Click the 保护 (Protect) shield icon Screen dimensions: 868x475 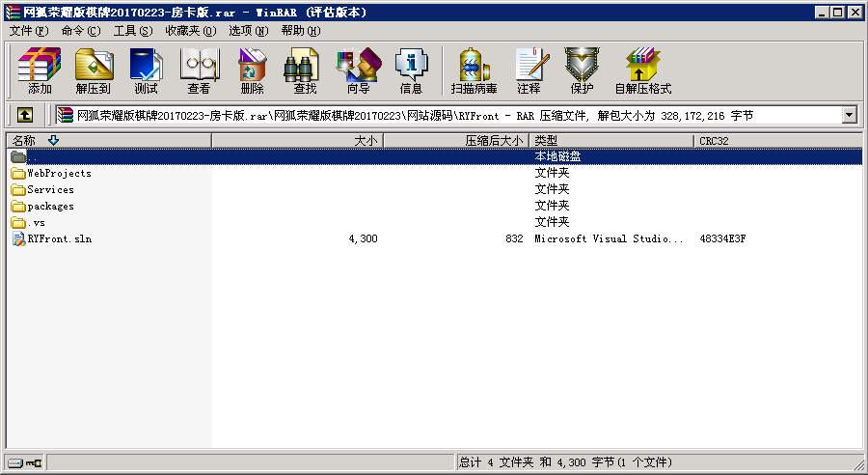pos(582,70)
